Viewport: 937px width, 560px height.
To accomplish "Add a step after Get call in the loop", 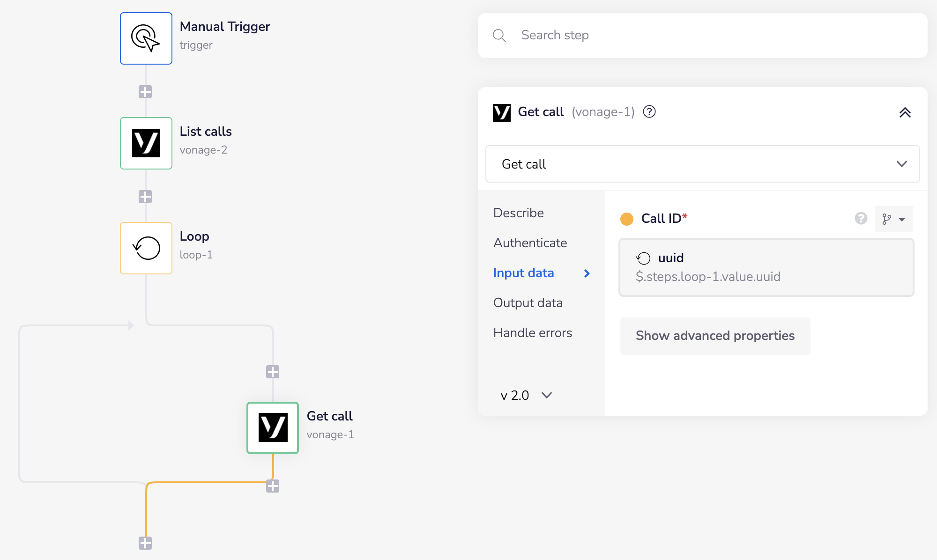I will tap(273, 486).
